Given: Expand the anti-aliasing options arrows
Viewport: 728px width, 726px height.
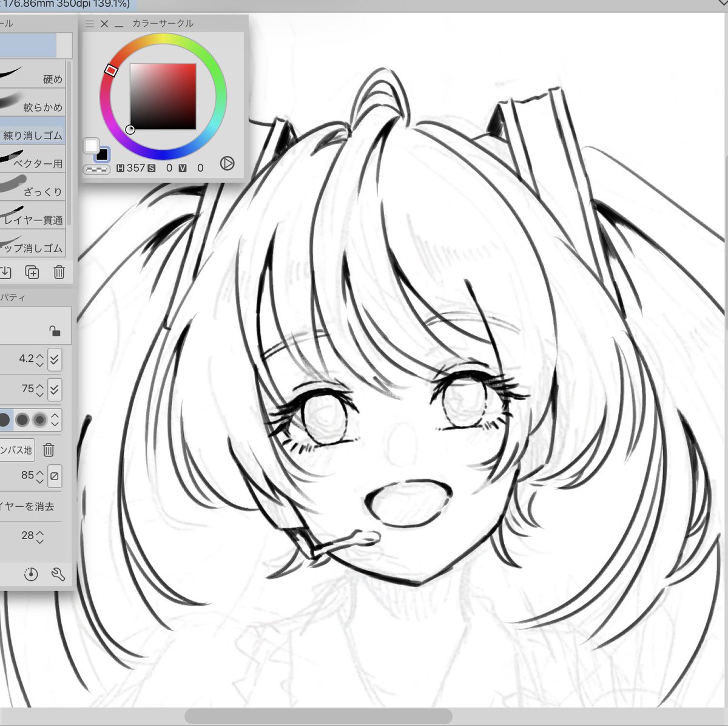Looking at the screenshot, I should pos(55,419).
